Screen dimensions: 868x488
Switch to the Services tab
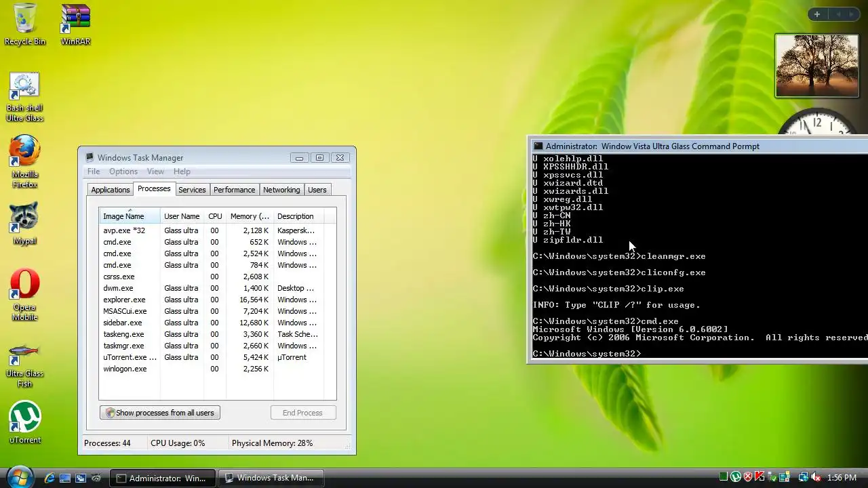tap(192, 190)
